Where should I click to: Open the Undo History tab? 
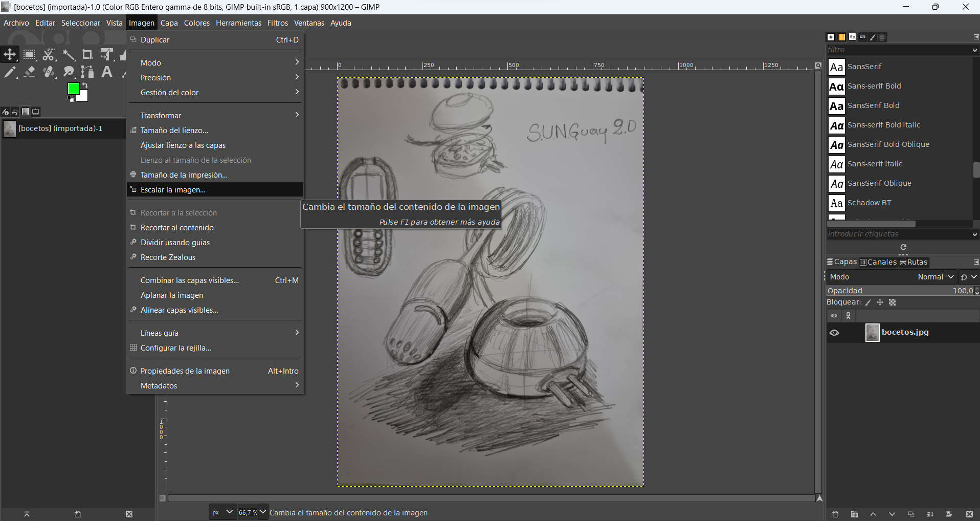pos(15,112)
